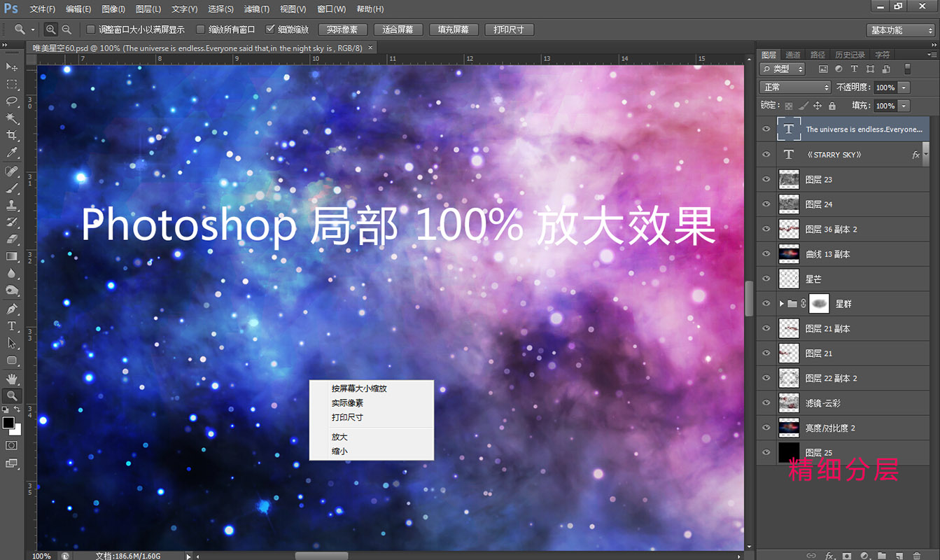940x560 pixels.
Task: Toggle Quick Mask mode
Action: click(12, 445)
